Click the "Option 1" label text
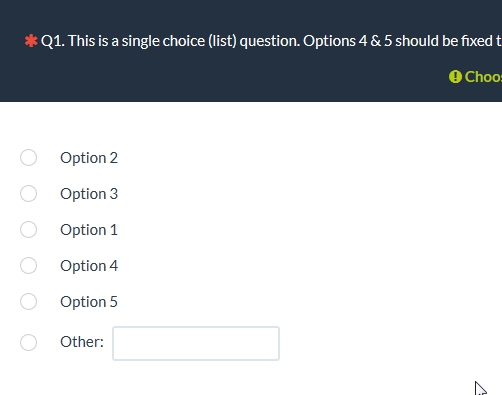 (x=89, y=230)
